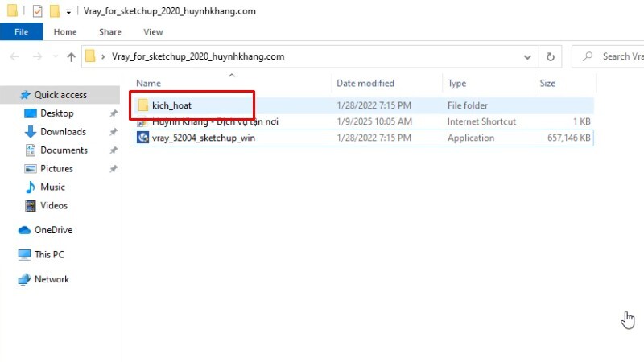644x362 pixels.
Task: Click the 1/9/2025 10:05 AM date cell
Action: coord(374,122)
